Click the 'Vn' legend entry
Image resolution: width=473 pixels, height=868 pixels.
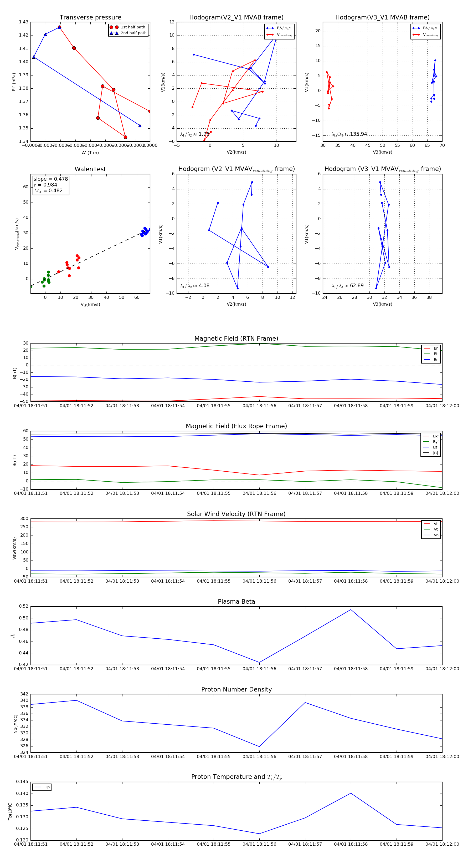point(431,535)
